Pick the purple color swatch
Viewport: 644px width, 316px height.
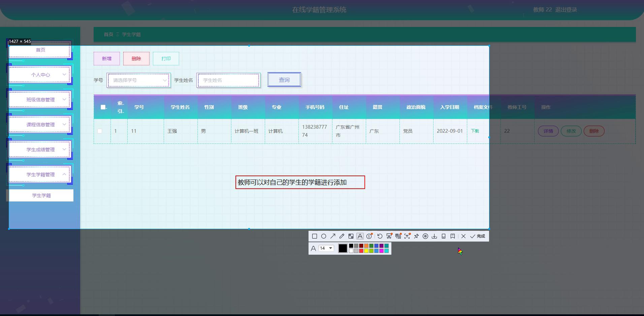point(381,246)
